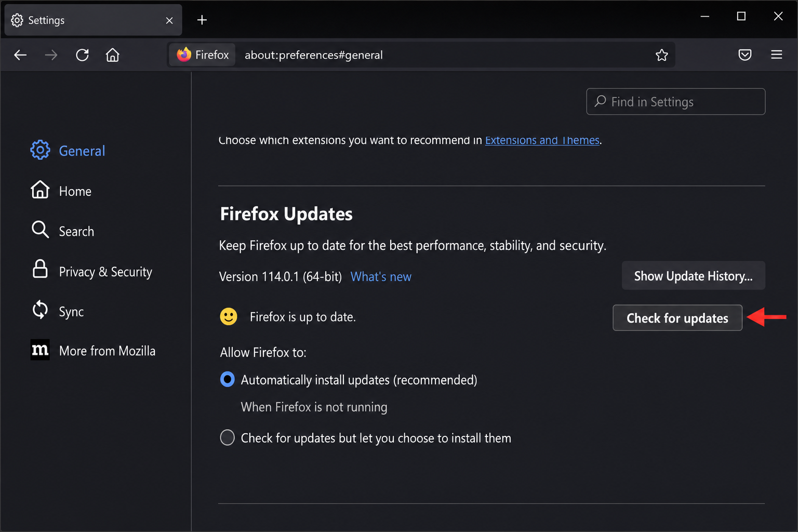Reload the page with the refresh icon
This screenshot has width=798, height=532.
(82, 55)
